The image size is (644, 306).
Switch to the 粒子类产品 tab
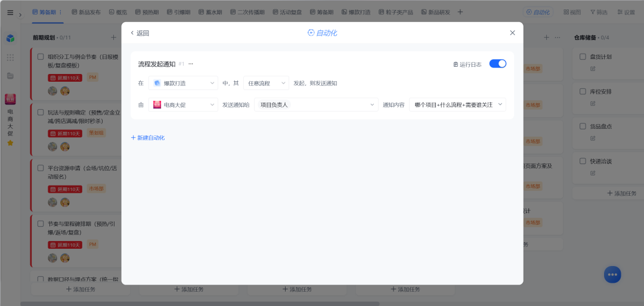click(396, 13)
